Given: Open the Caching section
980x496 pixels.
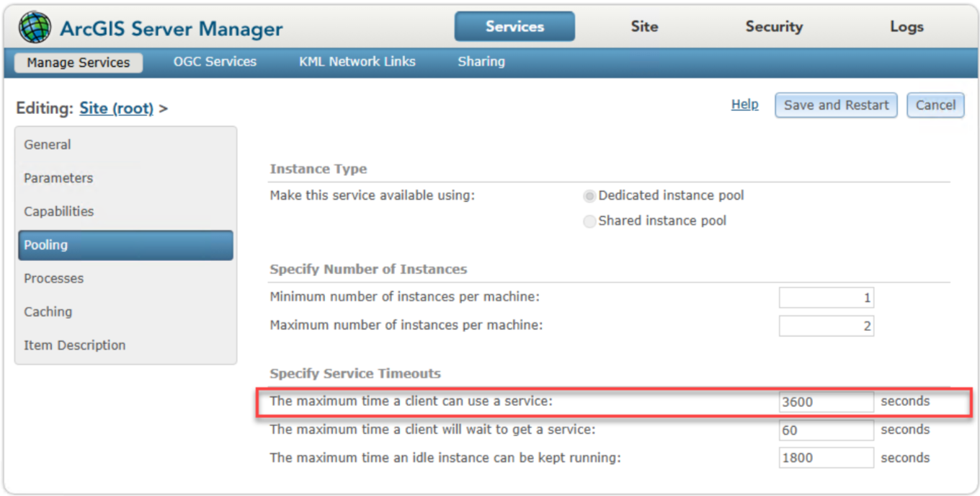Looking at the screenshot, I should coord(125,311).
